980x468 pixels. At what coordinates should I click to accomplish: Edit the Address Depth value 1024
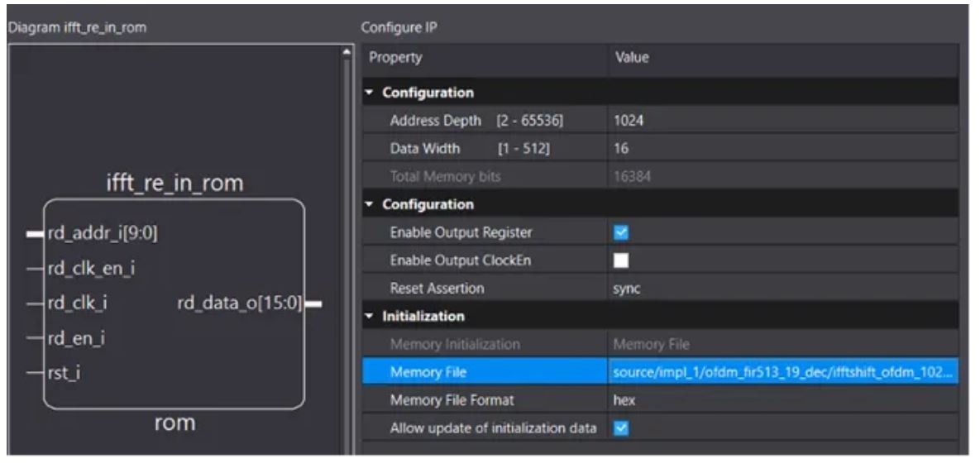pos(782,121)
